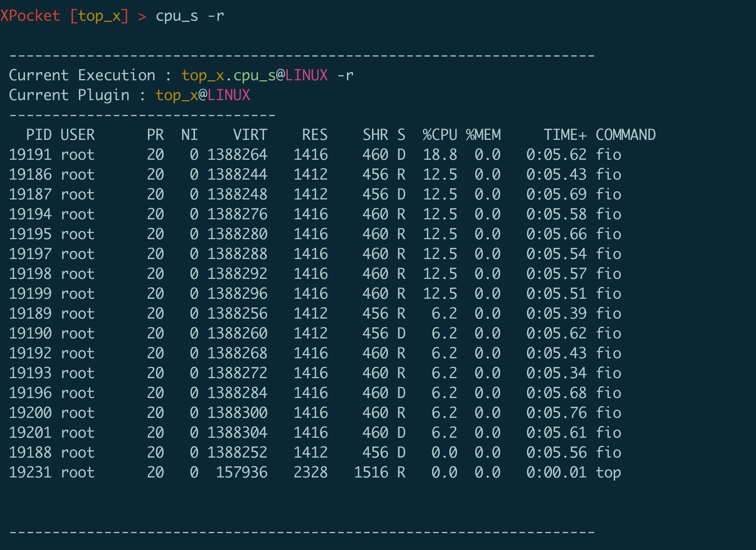Click the TIME+ column header
756x550 pixels.
[x=565, y=135]
